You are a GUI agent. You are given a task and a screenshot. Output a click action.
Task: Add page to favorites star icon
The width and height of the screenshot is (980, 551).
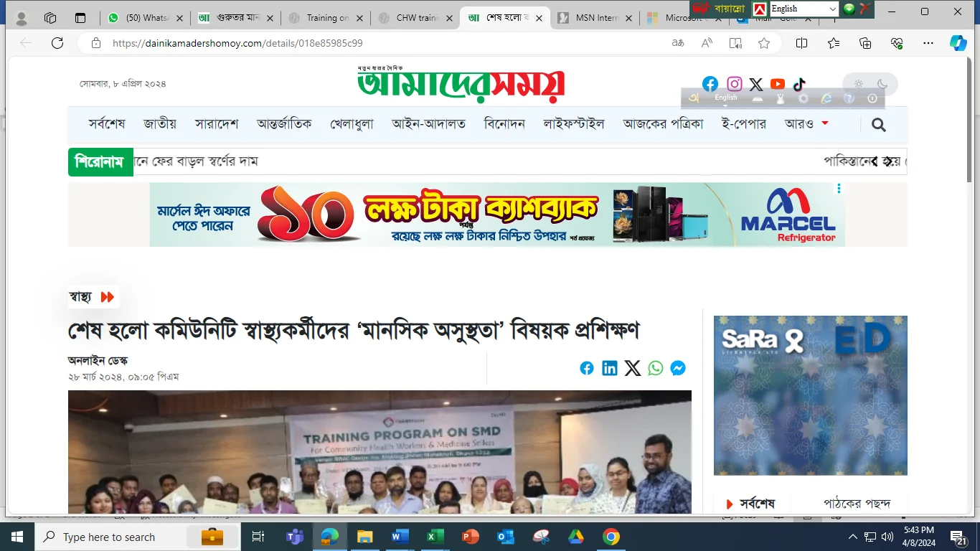764,43
